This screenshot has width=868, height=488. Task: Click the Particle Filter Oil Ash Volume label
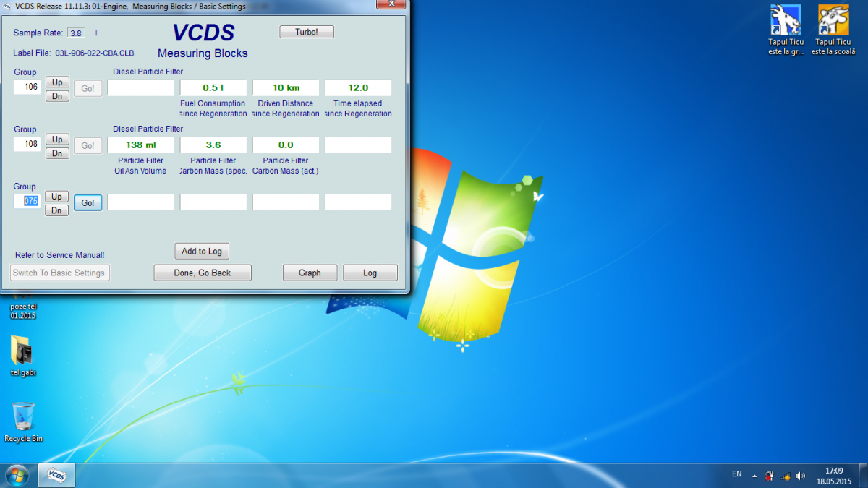coord(140,166)
